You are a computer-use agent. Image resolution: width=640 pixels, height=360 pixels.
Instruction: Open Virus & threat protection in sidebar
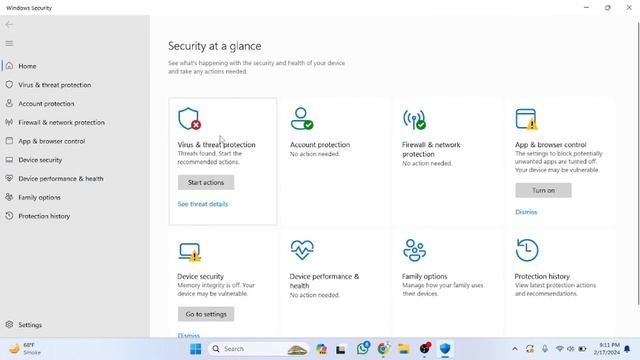click(x=55, y=85)
